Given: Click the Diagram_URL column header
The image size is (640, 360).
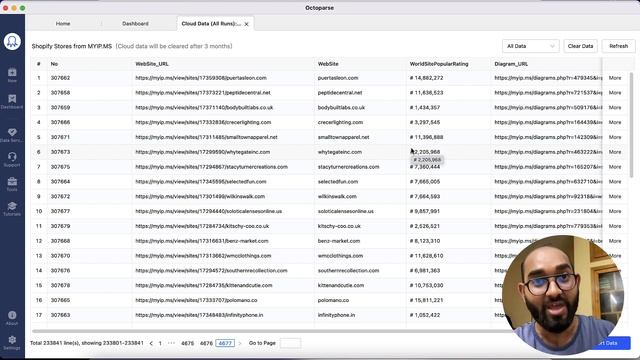Looking at the screenshot, I should pyautogui.click(x=511, y=64).
